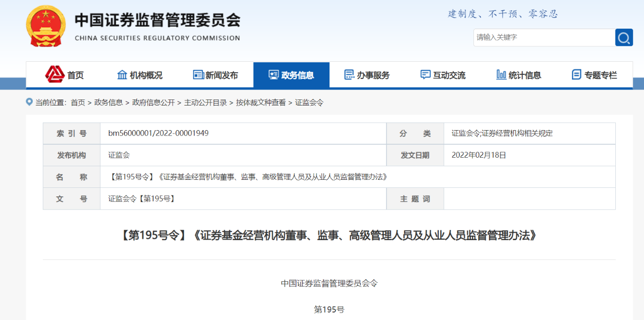This screenshot has width=644, height=320.
Task: Open the 按体裁文种查看 breadcrumb link
Action: click(261, 102)
